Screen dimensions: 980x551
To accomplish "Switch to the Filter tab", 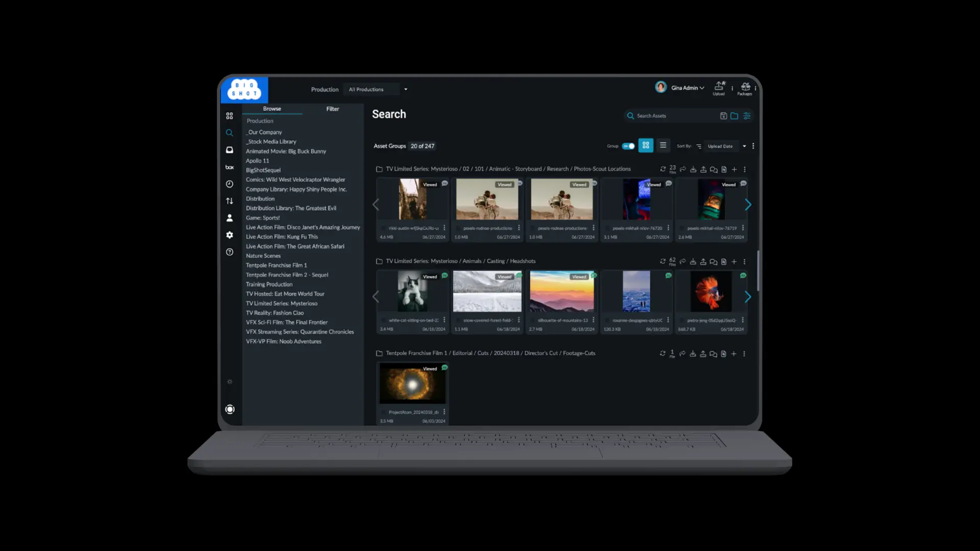I will 332,109.
